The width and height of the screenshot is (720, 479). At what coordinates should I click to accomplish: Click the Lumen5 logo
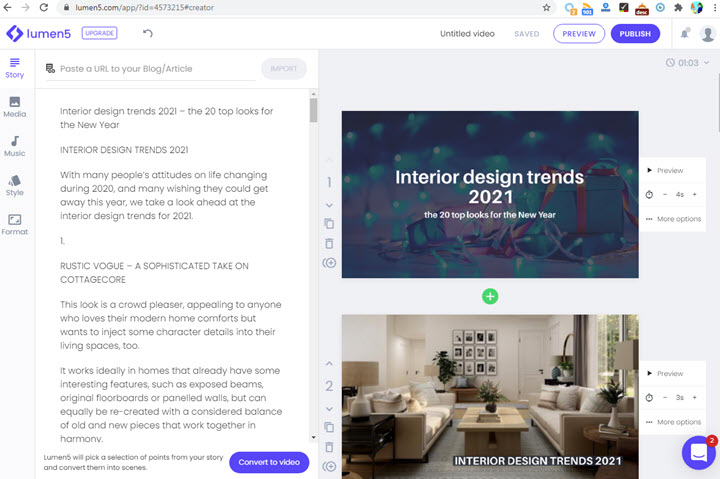tap(39, 34)
